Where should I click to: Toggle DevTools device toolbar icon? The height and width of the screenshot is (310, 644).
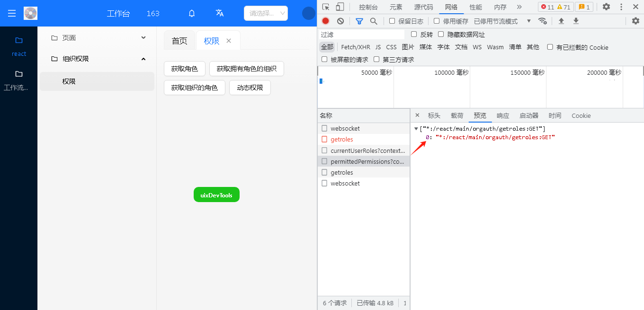(x=340, y=7)
